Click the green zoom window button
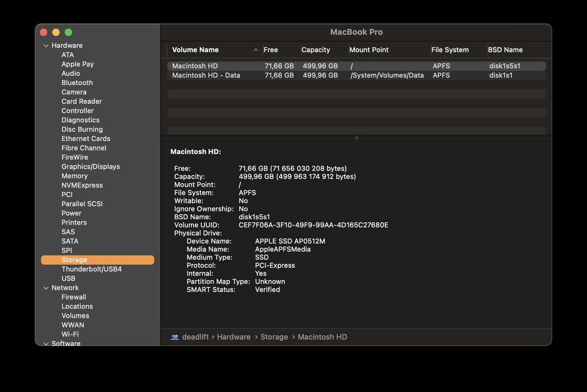The height and width of the screenshot is (392, 587). tap(68, 32)
